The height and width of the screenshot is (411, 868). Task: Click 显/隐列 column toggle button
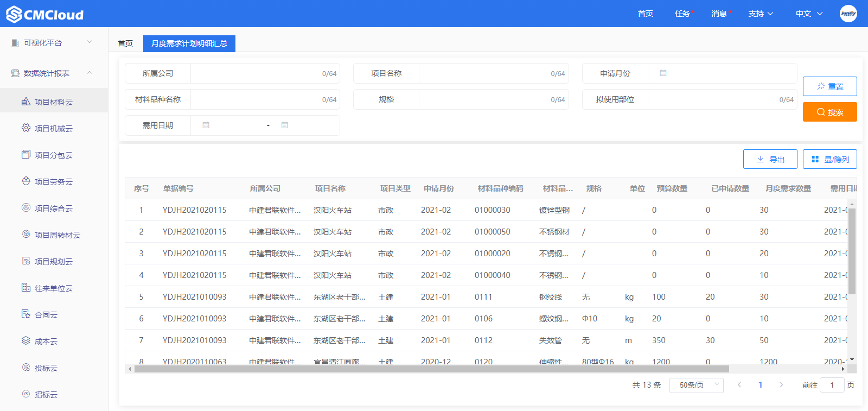pos(830,159)
